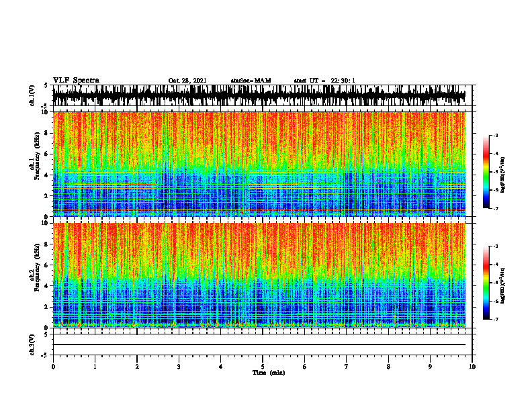532x411 pixels.
Task: Click the "VLF Spectra" plot title
Action: pos(76,80)
